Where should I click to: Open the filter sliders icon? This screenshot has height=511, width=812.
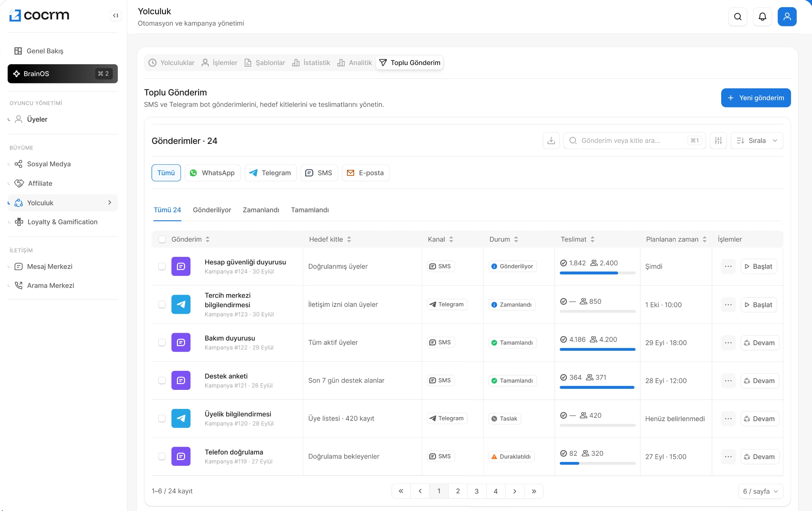(x=718, y=141)
